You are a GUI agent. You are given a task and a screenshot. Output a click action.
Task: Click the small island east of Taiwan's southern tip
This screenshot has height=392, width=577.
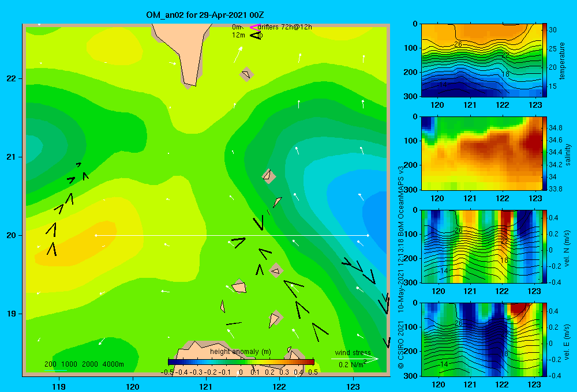(246, 74)
